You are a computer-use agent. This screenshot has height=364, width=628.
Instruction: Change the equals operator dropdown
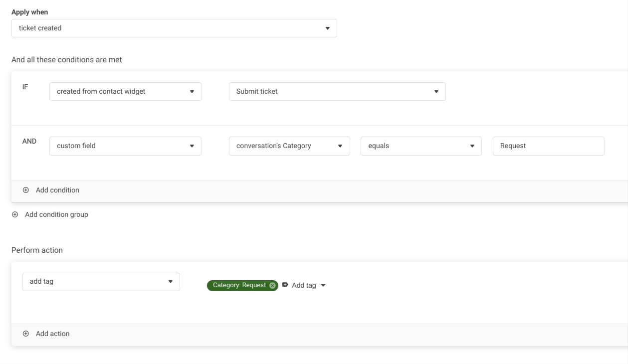[420, 146]
